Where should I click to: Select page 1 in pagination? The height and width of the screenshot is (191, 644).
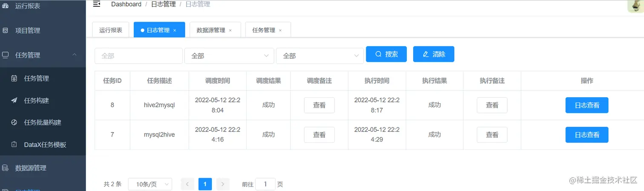coord(205,184)
